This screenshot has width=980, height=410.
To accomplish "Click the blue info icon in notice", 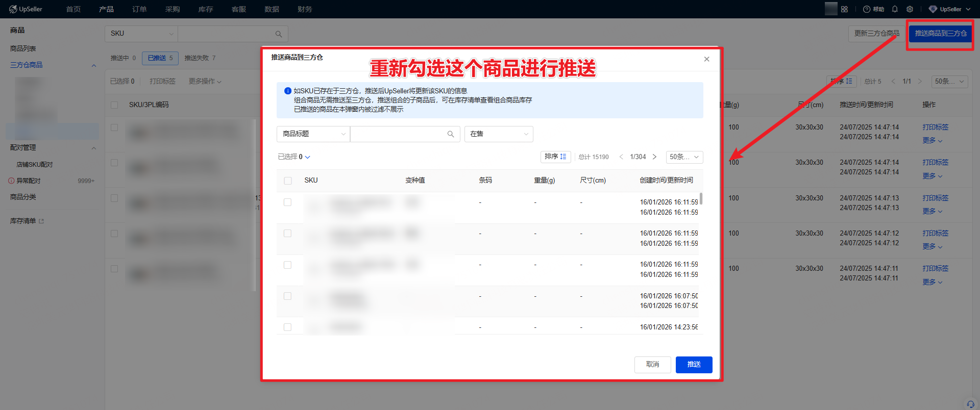I will 287,91.
